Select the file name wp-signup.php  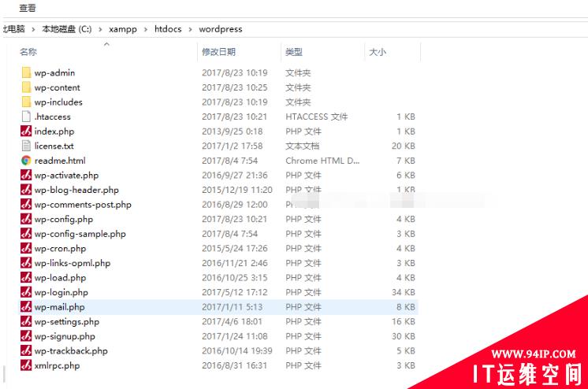pos(65,335)
